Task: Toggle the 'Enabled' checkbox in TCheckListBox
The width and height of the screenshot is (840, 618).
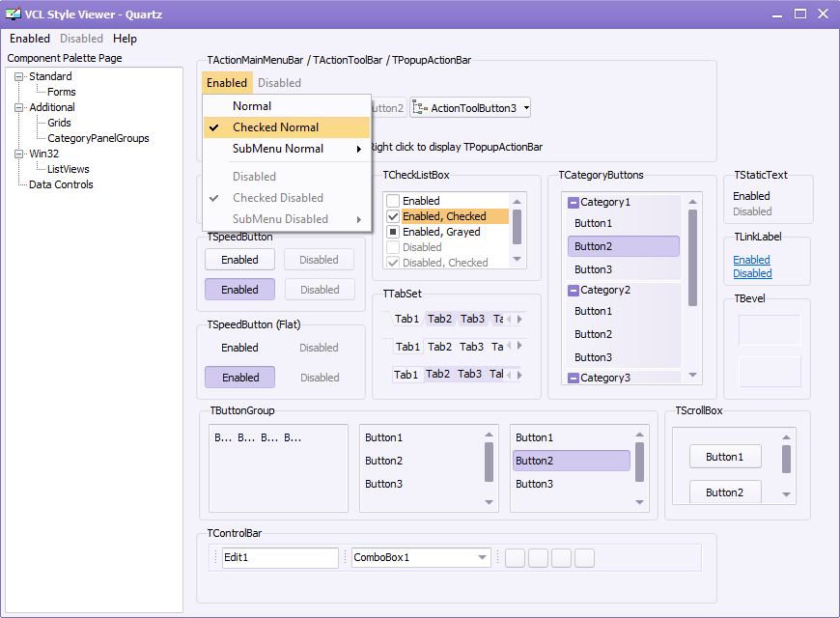Action: pos(393,201)
